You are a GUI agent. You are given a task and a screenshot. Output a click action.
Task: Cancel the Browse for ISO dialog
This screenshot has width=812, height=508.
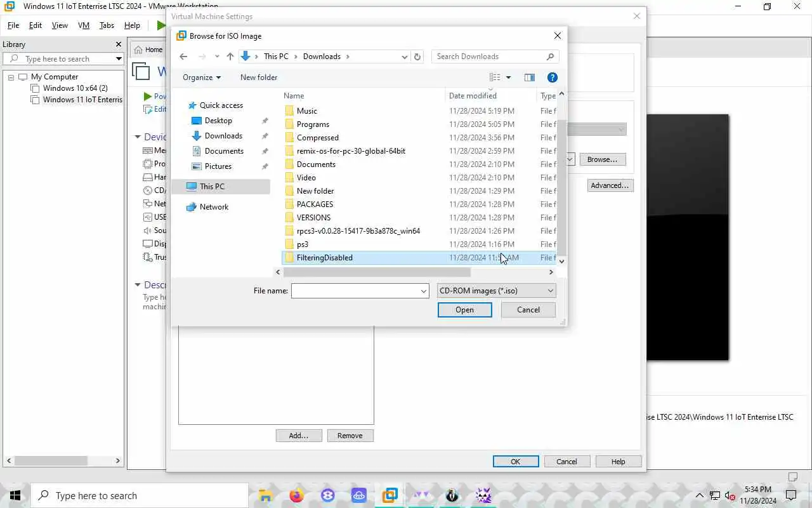pos(528,310)
